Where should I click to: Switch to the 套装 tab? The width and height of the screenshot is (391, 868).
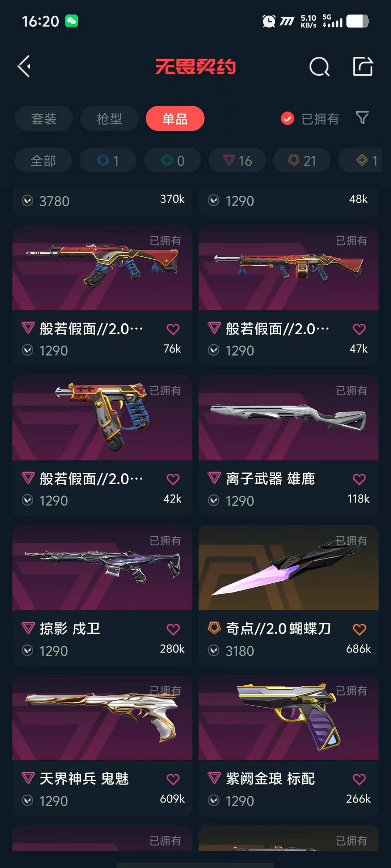tap(44, 118)
